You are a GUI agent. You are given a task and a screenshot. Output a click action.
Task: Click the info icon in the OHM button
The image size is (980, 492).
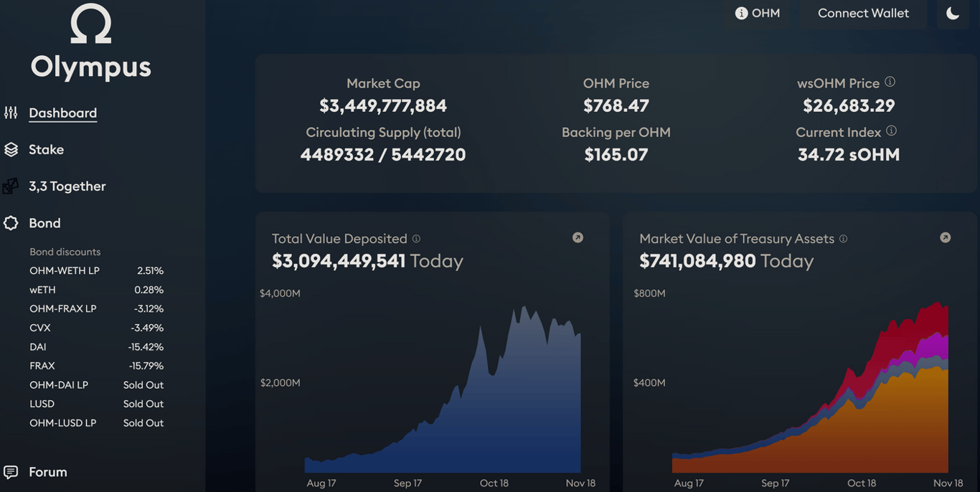click(742, 13)
